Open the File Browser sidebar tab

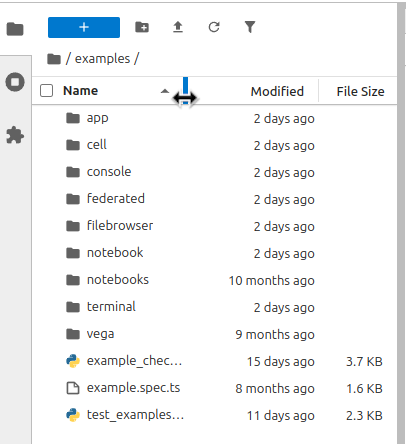[x=15, y=29]
